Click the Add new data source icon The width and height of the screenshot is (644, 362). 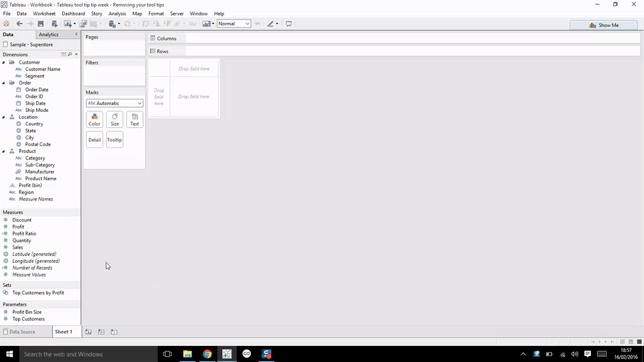click(54, 24)
